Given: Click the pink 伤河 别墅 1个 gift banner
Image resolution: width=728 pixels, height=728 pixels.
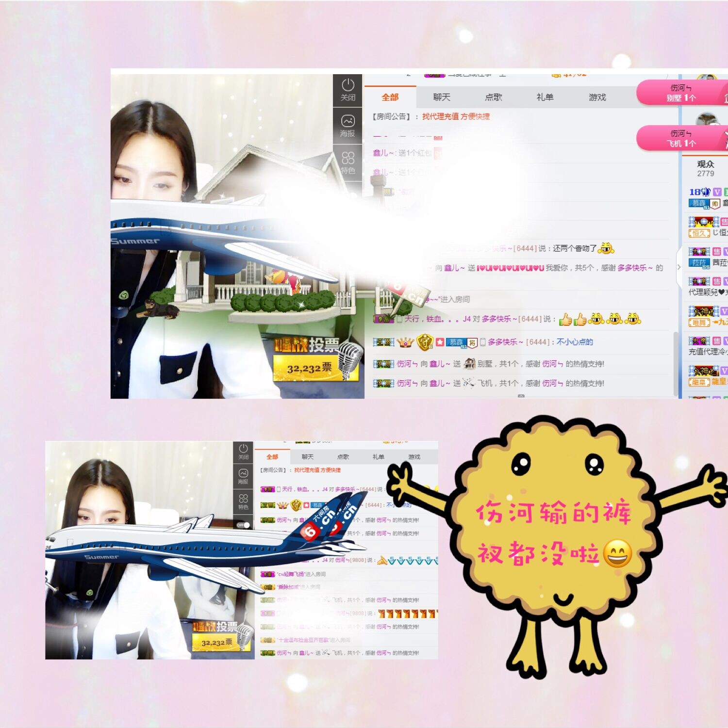Looking at the screenshot, I should 682,93.
